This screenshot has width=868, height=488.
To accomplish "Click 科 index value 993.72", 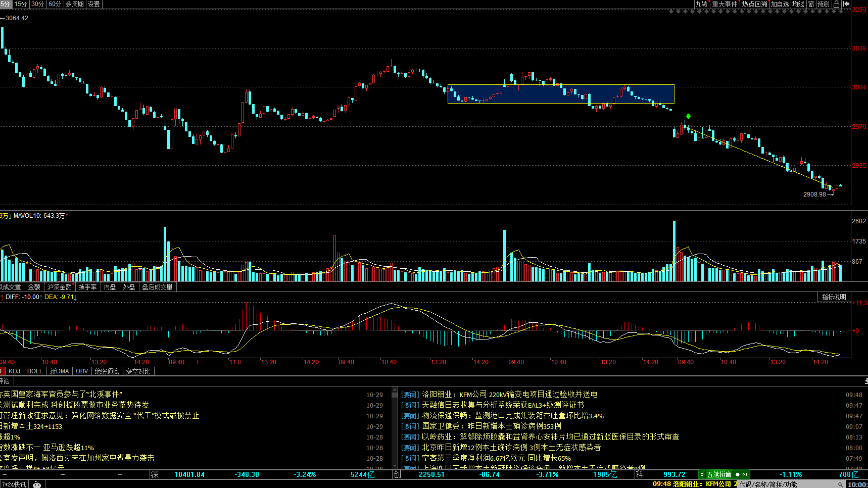I will click(674, 474).
